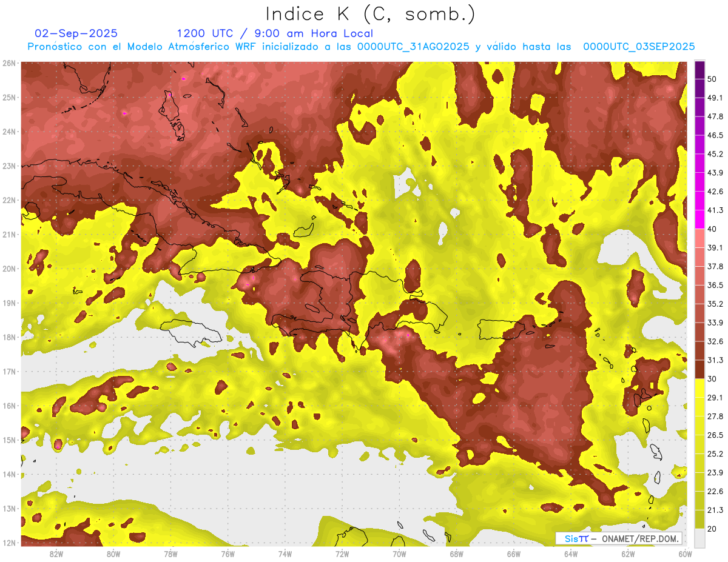Click colorbar label '42.6'

(715, 192)
